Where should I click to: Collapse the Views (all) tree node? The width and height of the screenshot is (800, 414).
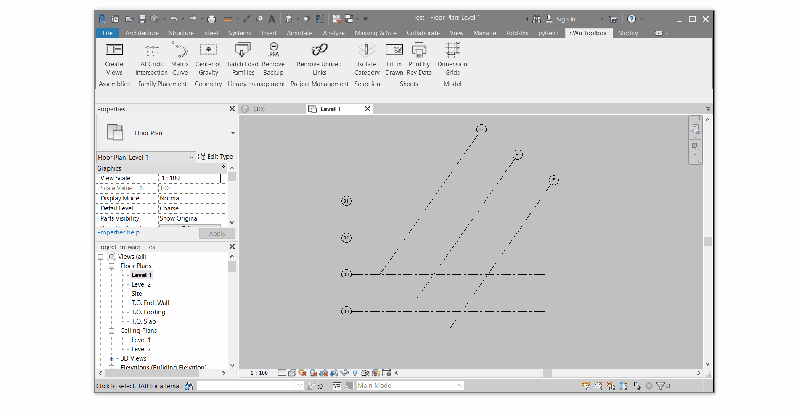(x=101, y=257)
